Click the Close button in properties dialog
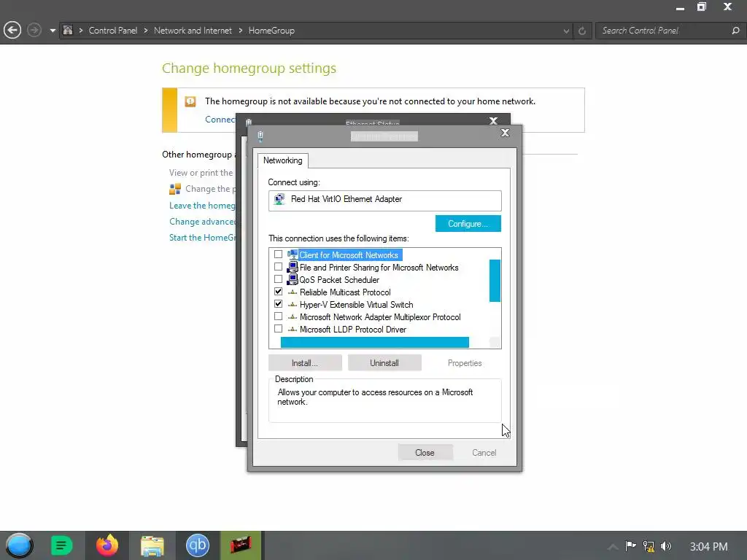Image resolution: width=747 pixels, height=560 pixels. pos(425,452)
